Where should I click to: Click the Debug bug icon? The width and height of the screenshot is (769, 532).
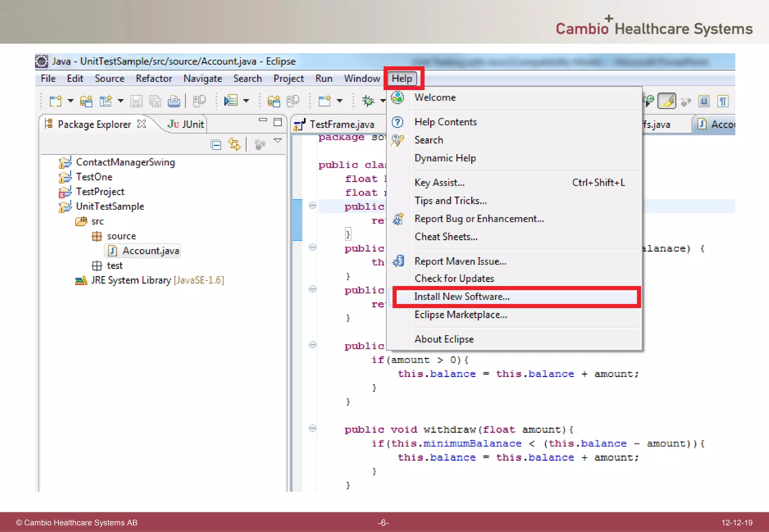click(x=368, y=101)
